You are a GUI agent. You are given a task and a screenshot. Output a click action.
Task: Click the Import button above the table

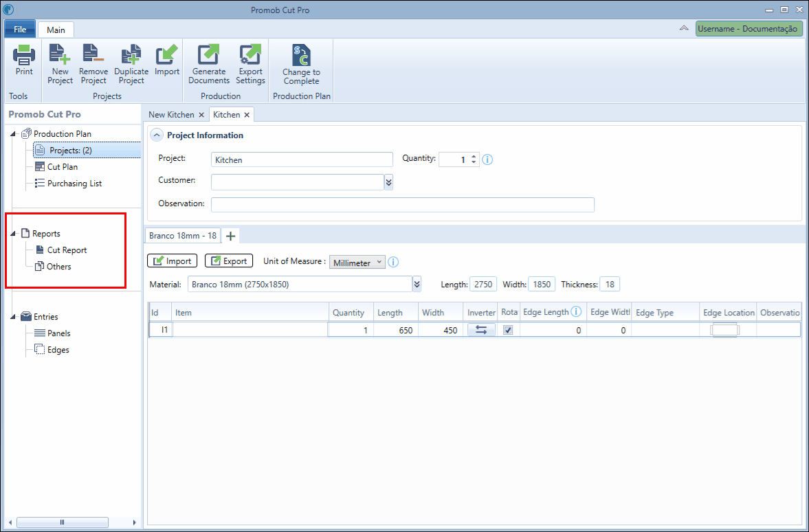pyautogui.click(x=173, y=261)
